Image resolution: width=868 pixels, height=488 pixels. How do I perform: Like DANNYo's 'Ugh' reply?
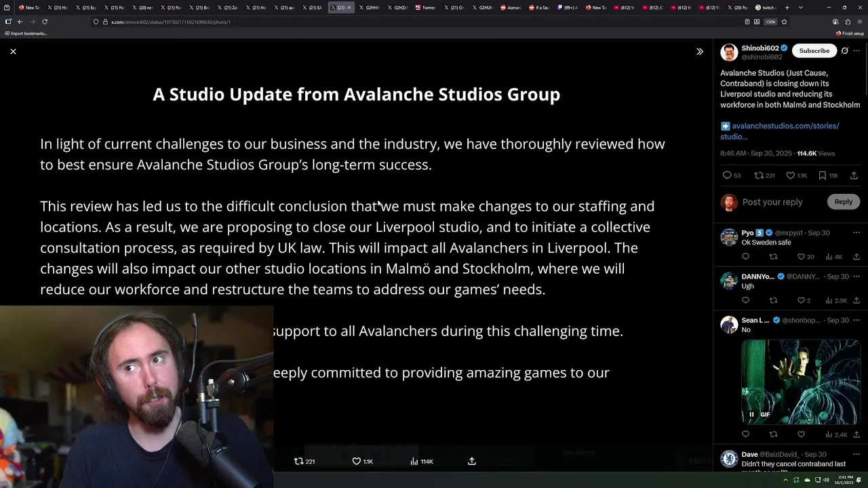pyautogui.click(x=804, y=300)
